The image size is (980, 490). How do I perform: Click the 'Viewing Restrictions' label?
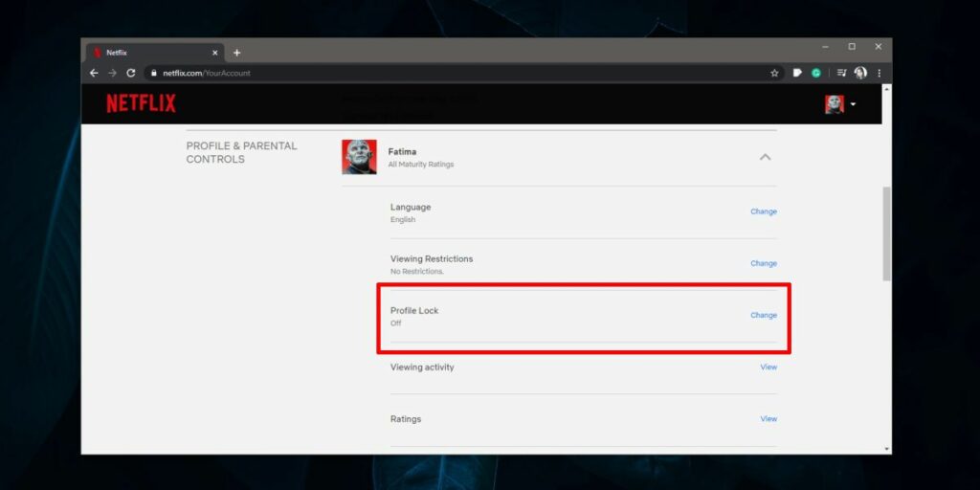pyautogui.click(x=432, y=258)
